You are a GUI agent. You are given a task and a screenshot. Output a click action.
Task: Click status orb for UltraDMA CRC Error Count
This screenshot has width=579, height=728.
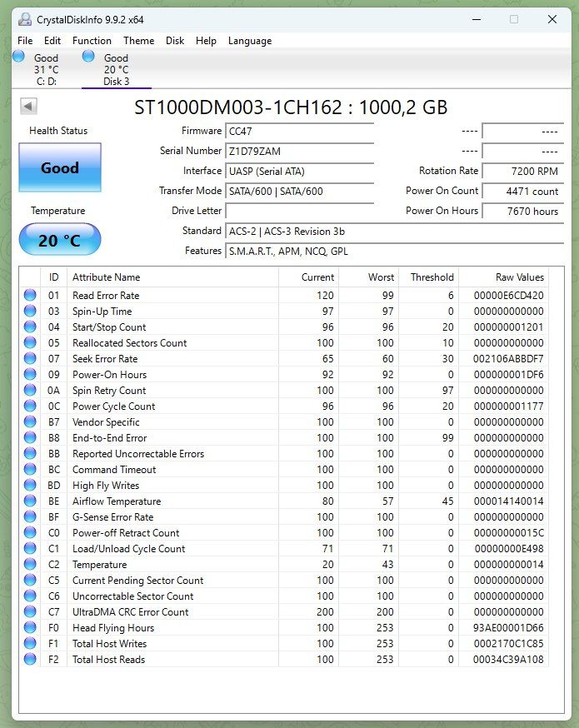[30, 611]
